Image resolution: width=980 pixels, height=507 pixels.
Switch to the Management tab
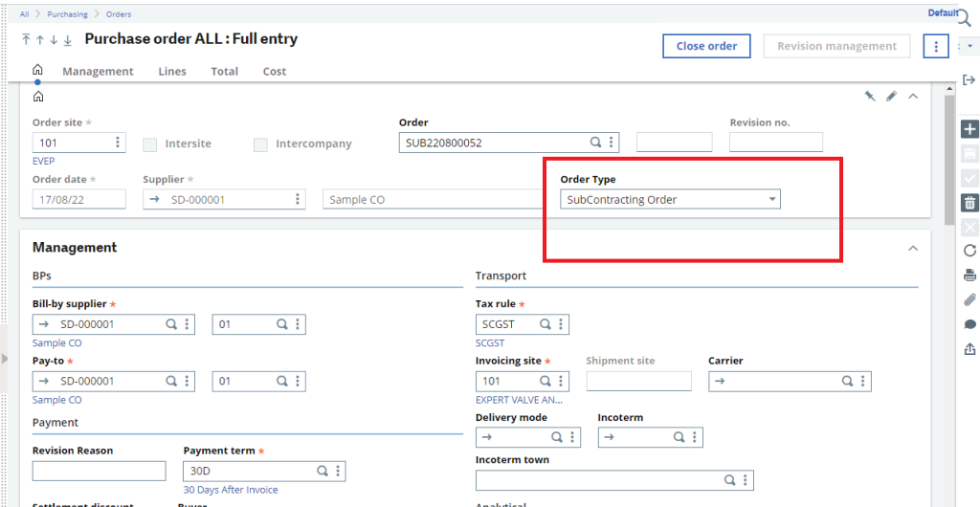[99, 71]
